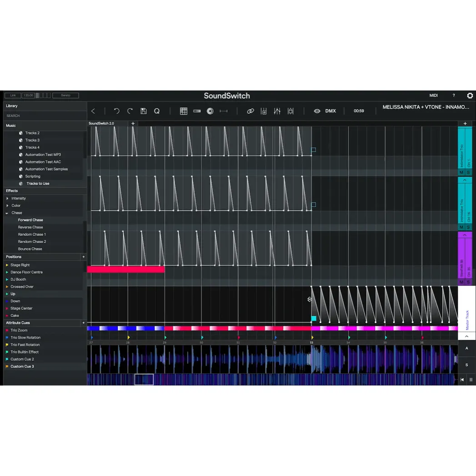Click the last bars icon before the eye
The height and width of the screenshot is (476, 476).
(x=291, y=111)
